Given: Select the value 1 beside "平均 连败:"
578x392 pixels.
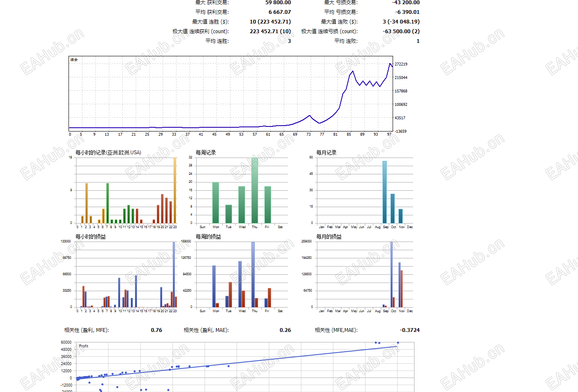Looking at the screenshot, I should coord(418,41).
